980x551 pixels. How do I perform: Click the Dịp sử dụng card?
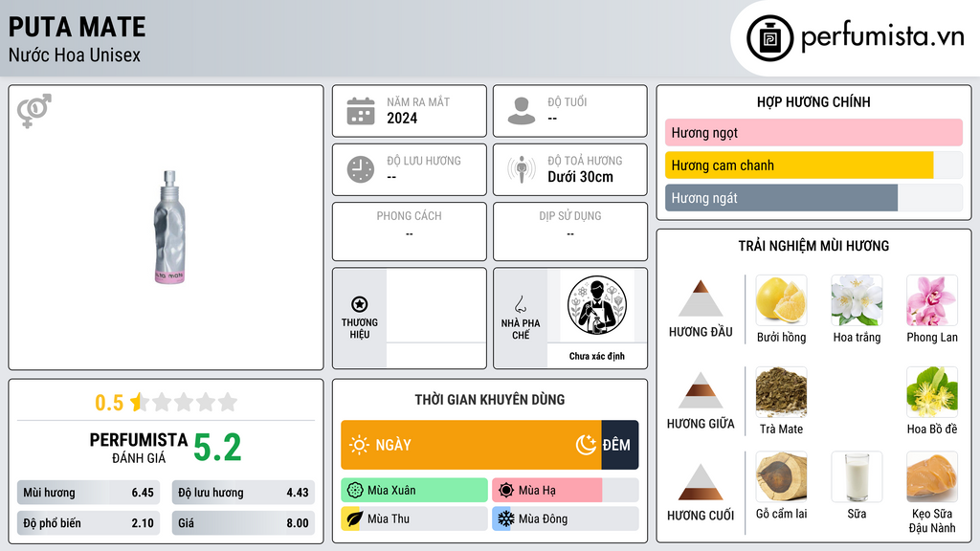point(570,231)
